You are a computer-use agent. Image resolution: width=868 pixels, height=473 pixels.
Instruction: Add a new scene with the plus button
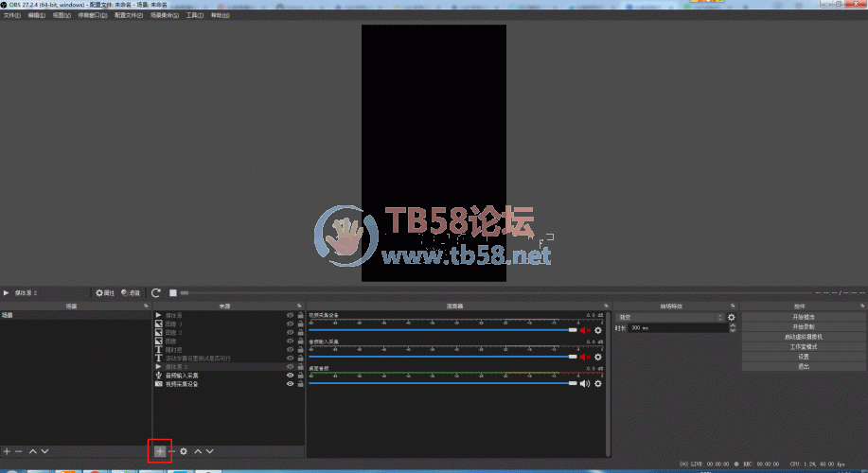pos(7,451)
